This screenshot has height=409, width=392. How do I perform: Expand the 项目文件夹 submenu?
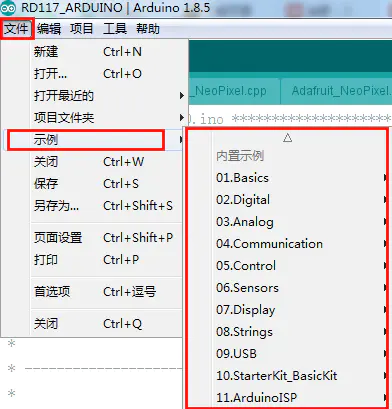tap(93, 118)
